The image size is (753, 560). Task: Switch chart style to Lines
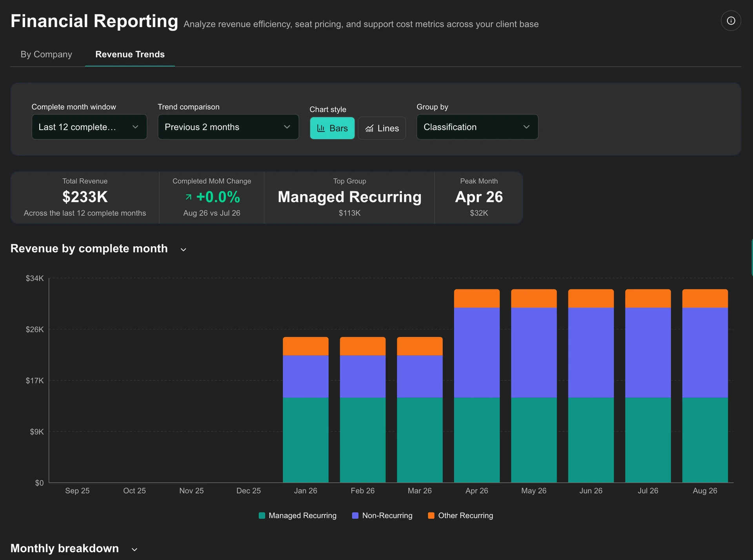coord(382,128)
